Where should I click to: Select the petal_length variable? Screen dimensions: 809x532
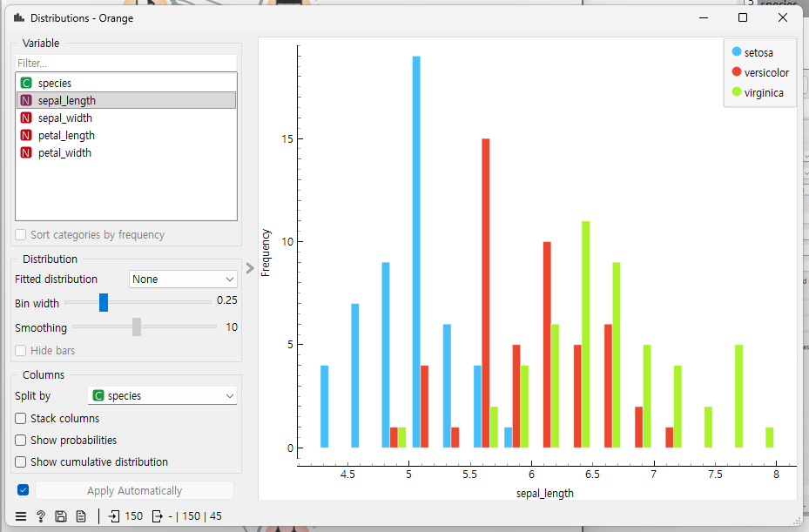(x=126, y=135)
